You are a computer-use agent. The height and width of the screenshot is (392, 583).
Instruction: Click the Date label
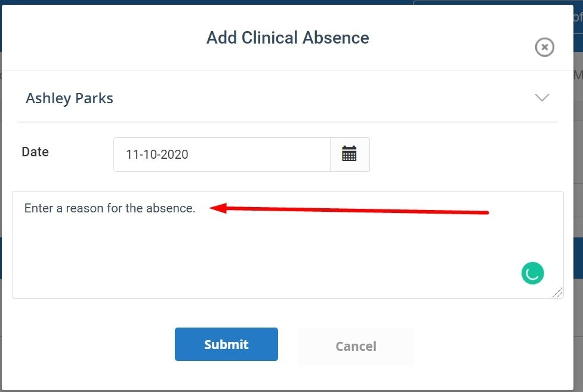point(35,152)
